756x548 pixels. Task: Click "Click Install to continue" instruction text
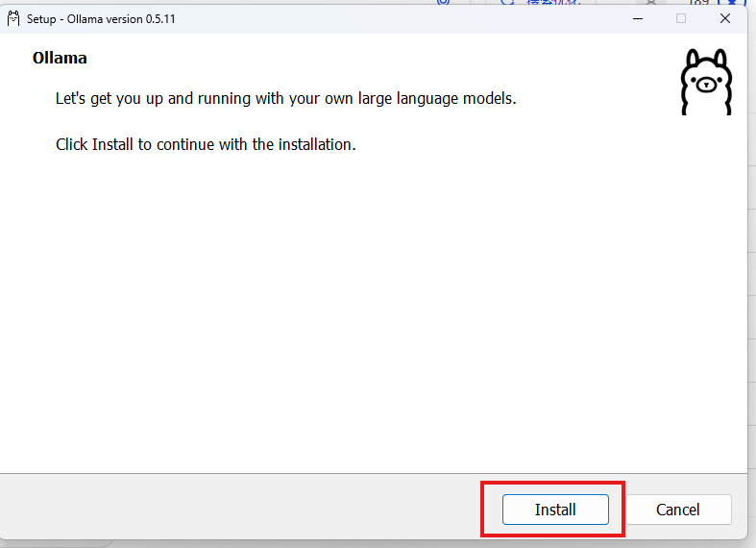point(206,145)
